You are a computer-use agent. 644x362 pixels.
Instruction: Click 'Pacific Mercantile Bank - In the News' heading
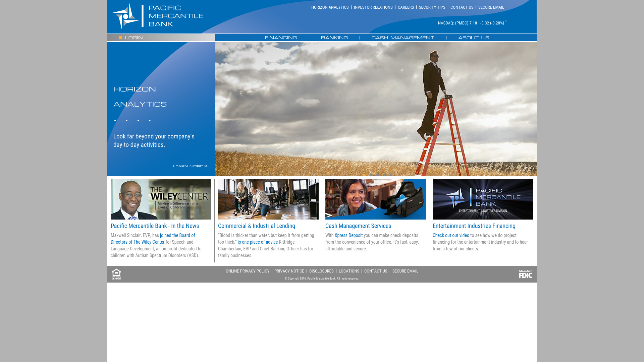pyautogui.click(x=155, y=226)
